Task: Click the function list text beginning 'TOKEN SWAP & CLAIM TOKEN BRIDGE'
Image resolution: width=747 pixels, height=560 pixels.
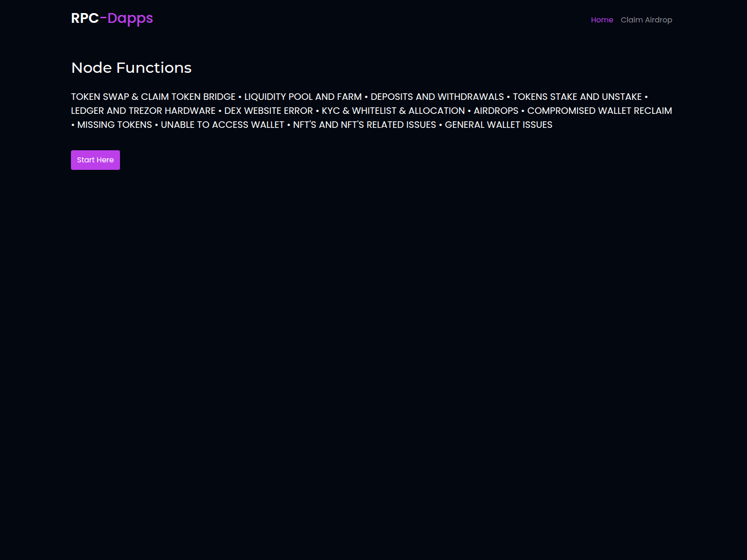Action: coord(372,111)
